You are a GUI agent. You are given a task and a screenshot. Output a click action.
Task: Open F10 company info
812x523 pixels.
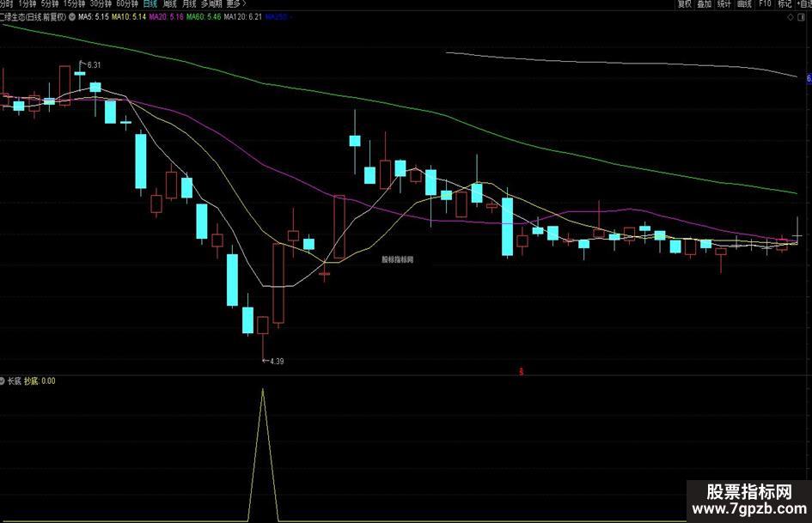765,3
